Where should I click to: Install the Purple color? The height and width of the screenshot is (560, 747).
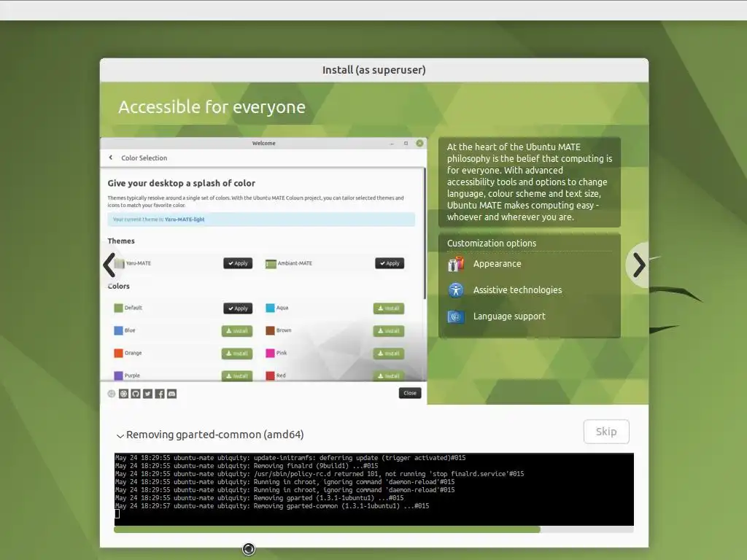click(x=237, y=376)
